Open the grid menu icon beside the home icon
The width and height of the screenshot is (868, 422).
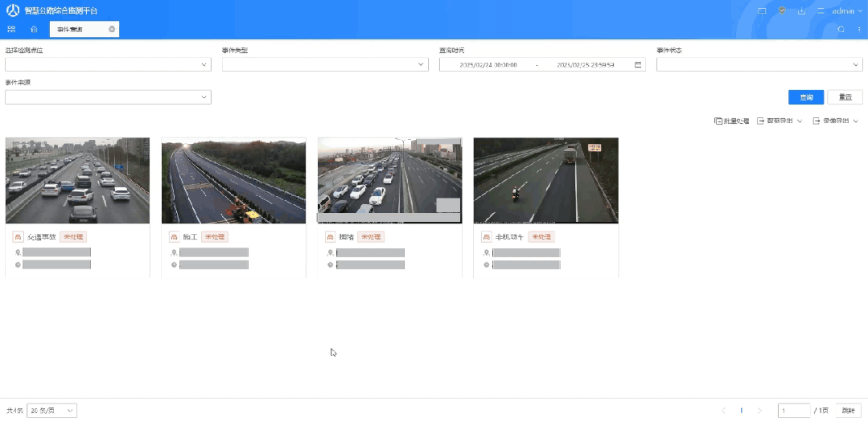point(11,29)
